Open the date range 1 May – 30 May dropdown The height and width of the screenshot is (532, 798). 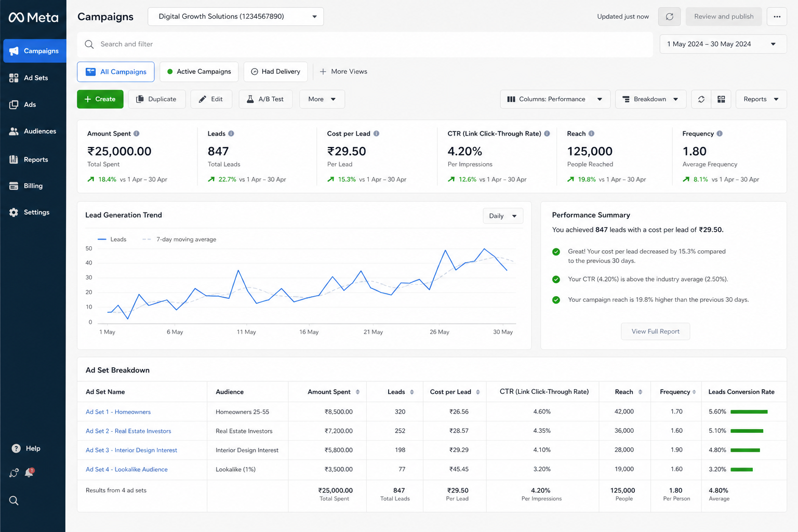click(x=723, y=44)
